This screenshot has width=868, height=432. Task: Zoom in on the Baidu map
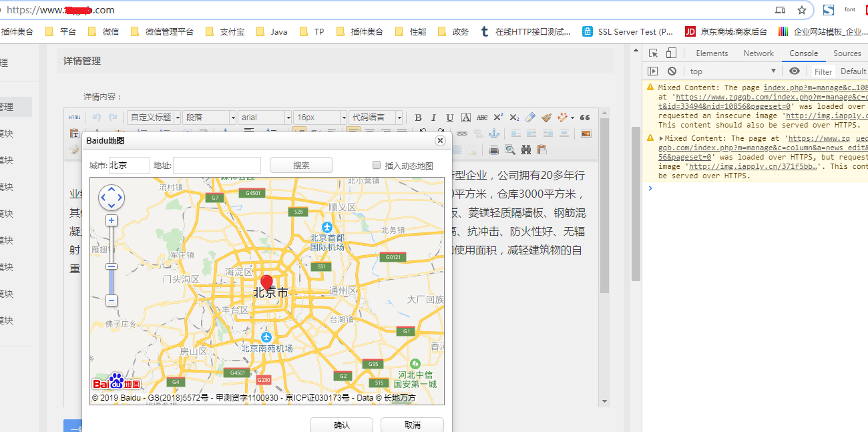(112, 220)
